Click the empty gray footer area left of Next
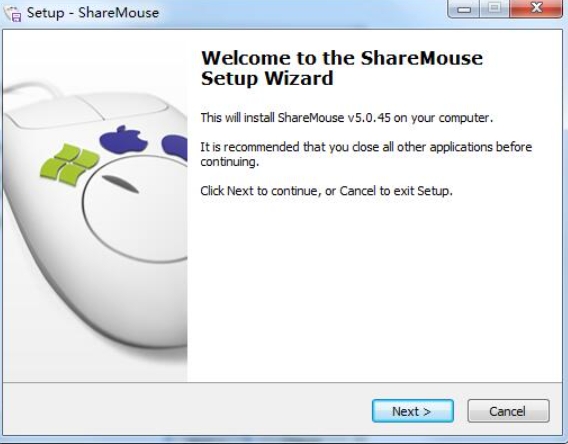The width and height of the screenshot is (568, 444). (187, 411)
